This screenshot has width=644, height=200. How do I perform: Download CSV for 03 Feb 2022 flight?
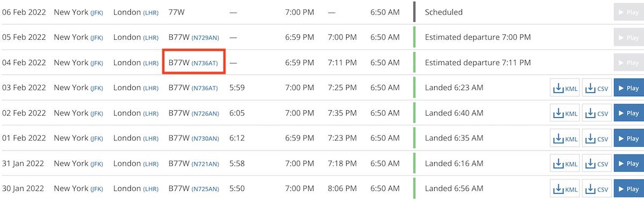click(597, 88)
